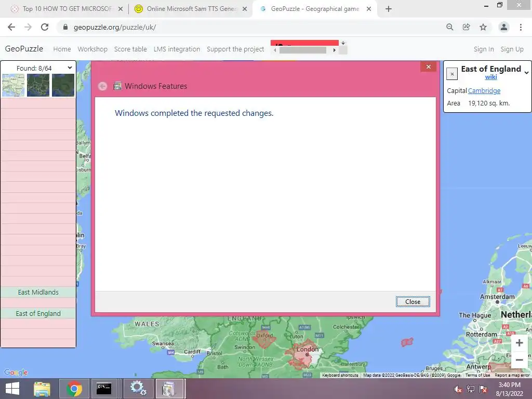
Task: Open map Keyboard shortcuts
Action: click(x=340, y=375)
